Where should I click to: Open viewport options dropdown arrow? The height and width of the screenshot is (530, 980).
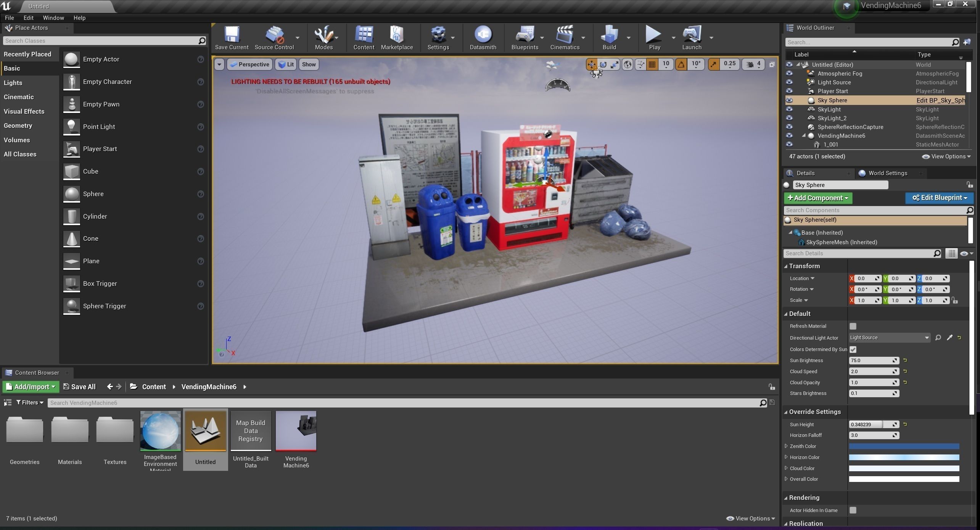(x=219, y=64)
